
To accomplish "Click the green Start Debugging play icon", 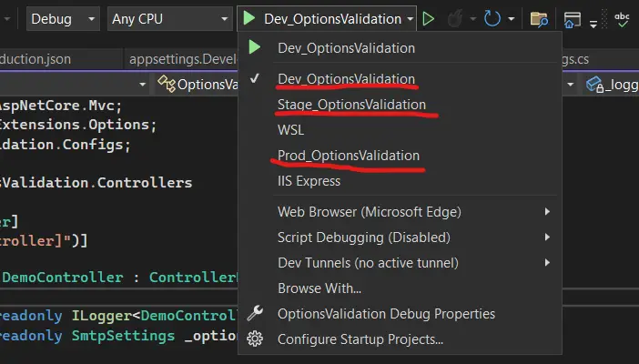I will tap(248, 18).
